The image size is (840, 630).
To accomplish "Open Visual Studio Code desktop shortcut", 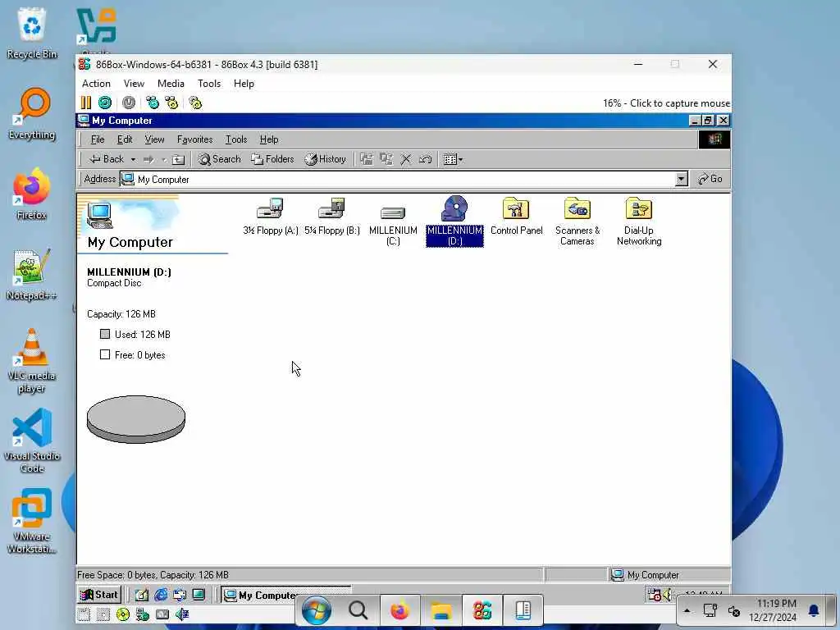I will (32, 441).
